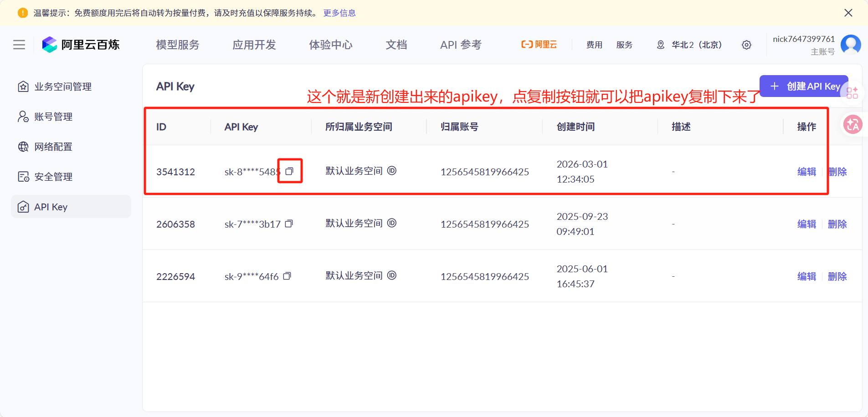
Task: Open 安全管理 in the sidebar
Action: pyautogui.click(x=53, y=177)
